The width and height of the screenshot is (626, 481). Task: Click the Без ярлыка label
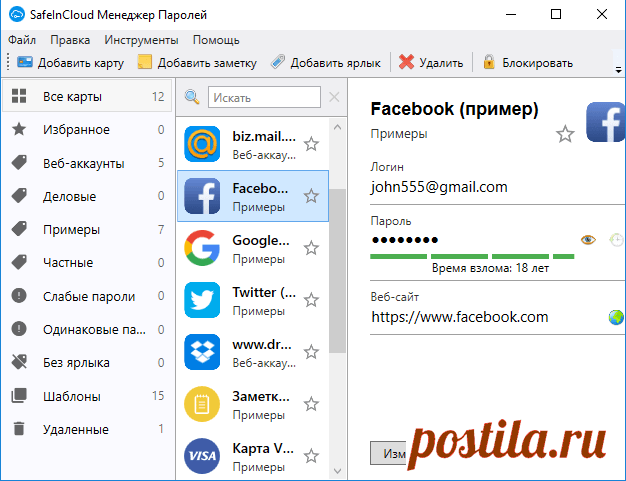[76, 362]
